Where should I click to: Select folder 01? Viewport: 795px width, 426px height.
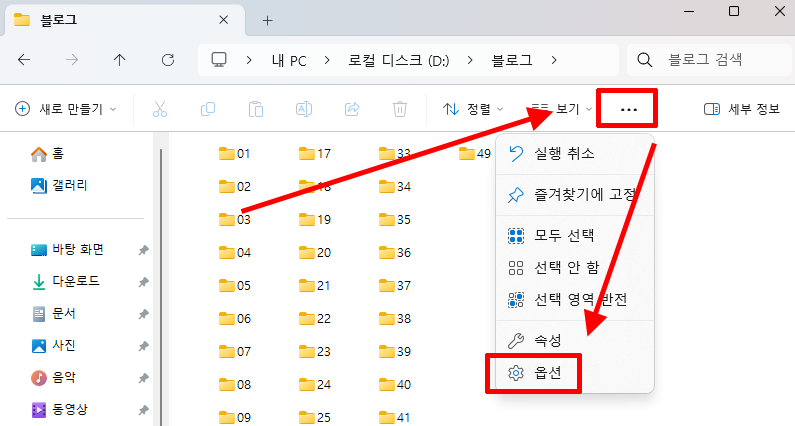[235, 153]
